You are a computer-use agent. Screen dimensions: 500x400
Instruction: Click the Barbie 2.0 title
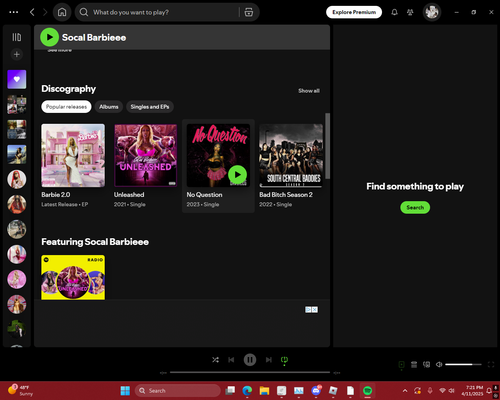coord(56,195)
